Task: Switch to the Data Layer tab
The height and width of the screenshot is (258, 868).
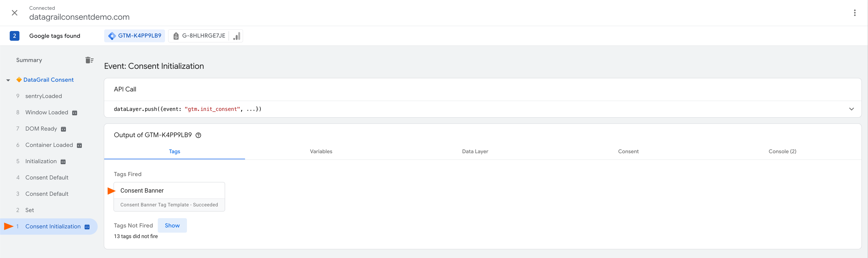Action: coord(475,151)
